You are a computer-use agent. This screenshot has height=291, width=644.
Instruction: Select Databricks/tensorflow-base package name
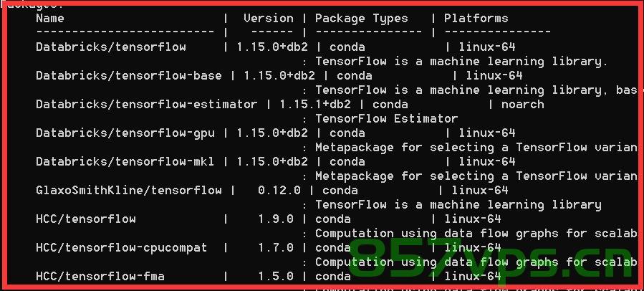click(x=129, y=76)
